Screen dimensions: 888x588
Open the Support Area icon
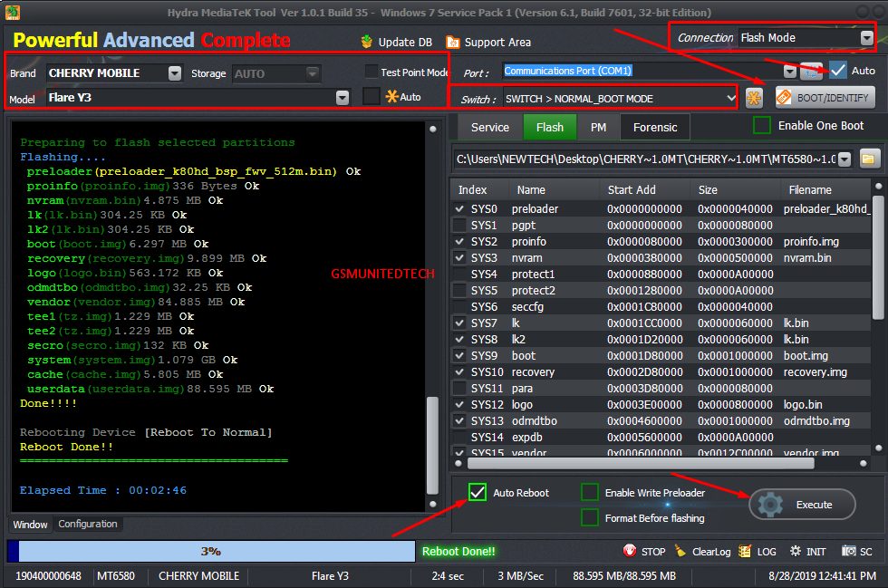[x=452, y=42]
